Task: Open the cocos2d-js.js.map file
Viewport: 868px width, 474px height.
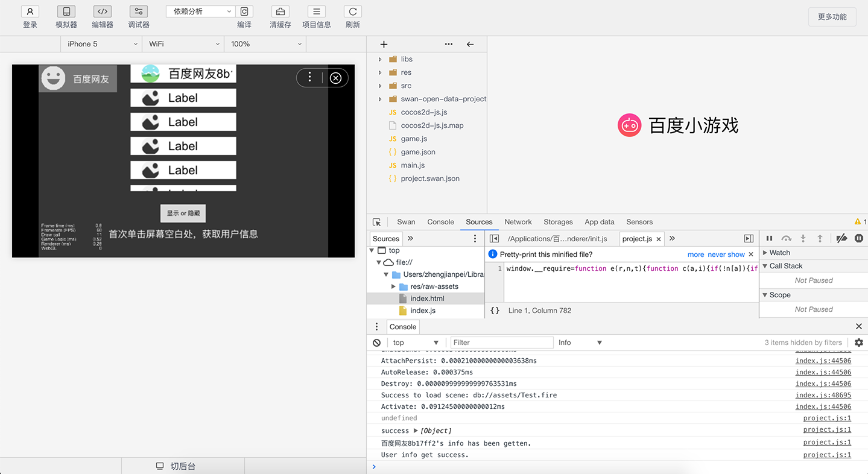Action: pos(432,125)
